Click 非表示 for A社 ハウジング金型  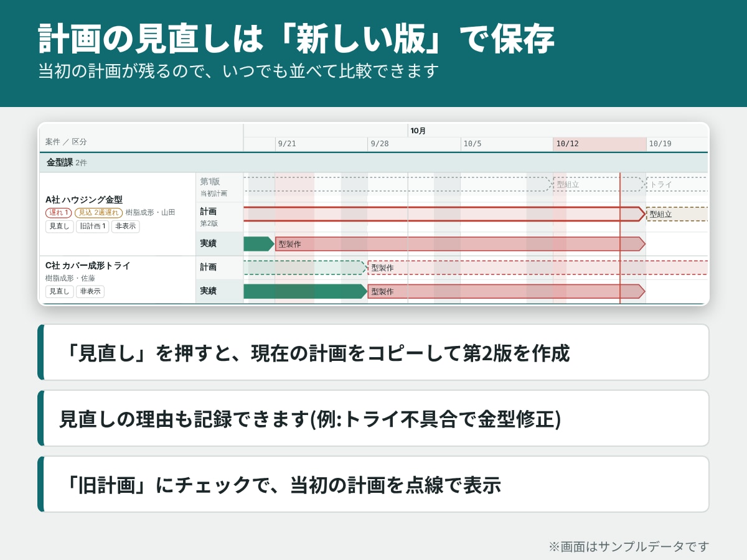(125, 226)
